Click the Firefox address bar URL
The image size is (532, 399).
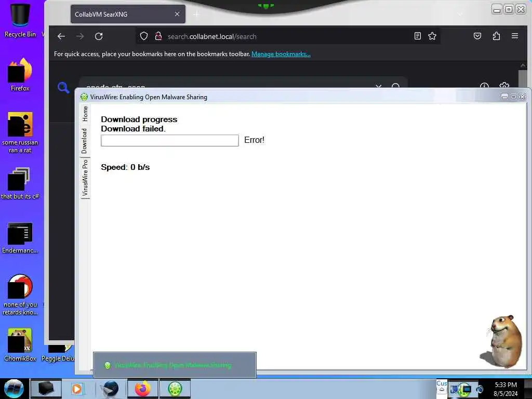coord(212,36)
